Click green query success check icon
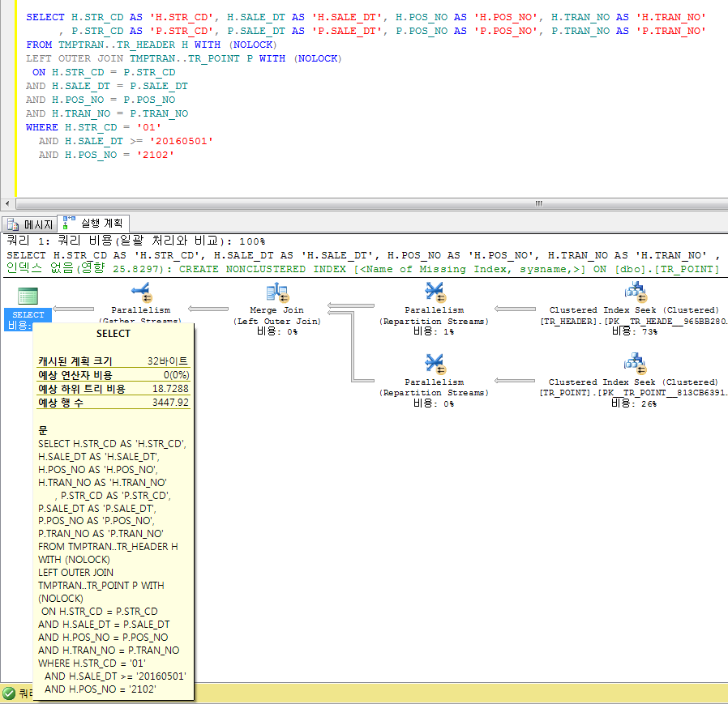The height and width of the screenshot is (704, 728). [x=9, y=693]
